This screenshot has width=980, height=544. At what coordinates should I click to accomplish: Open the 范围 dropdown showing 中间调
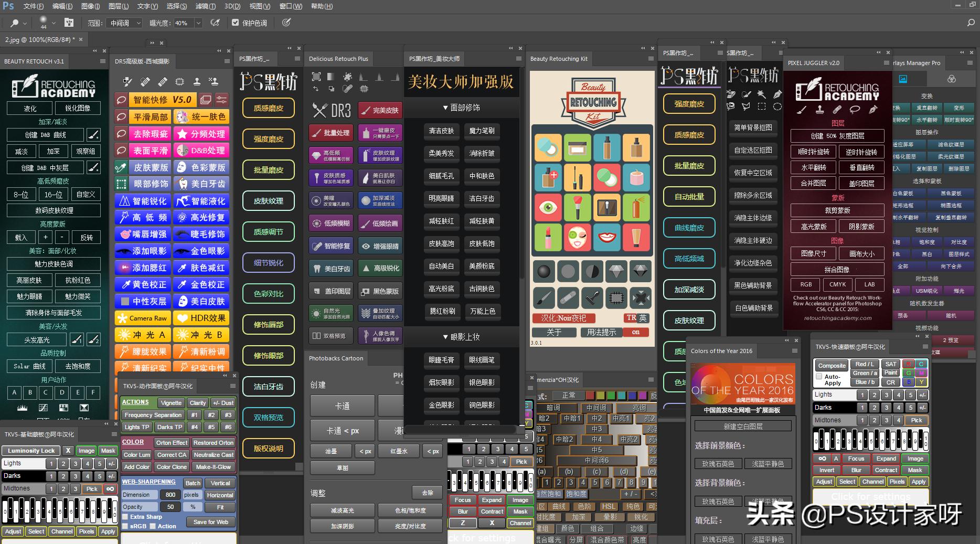(124, 23)
